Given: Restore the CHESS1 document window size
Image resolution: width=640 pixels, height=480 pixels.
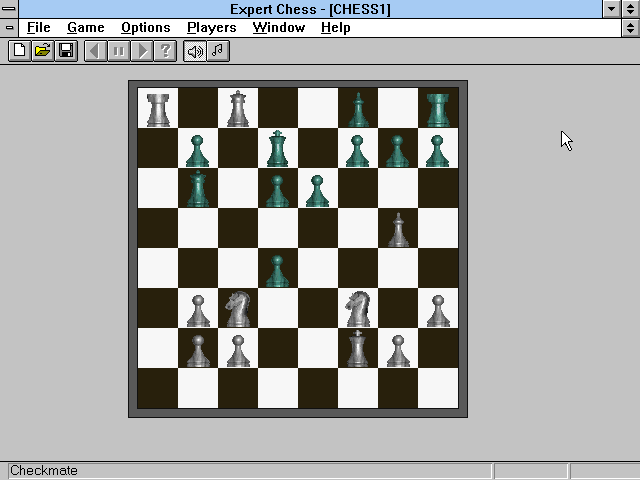Looking at the screenshot, I should point(631,28).
